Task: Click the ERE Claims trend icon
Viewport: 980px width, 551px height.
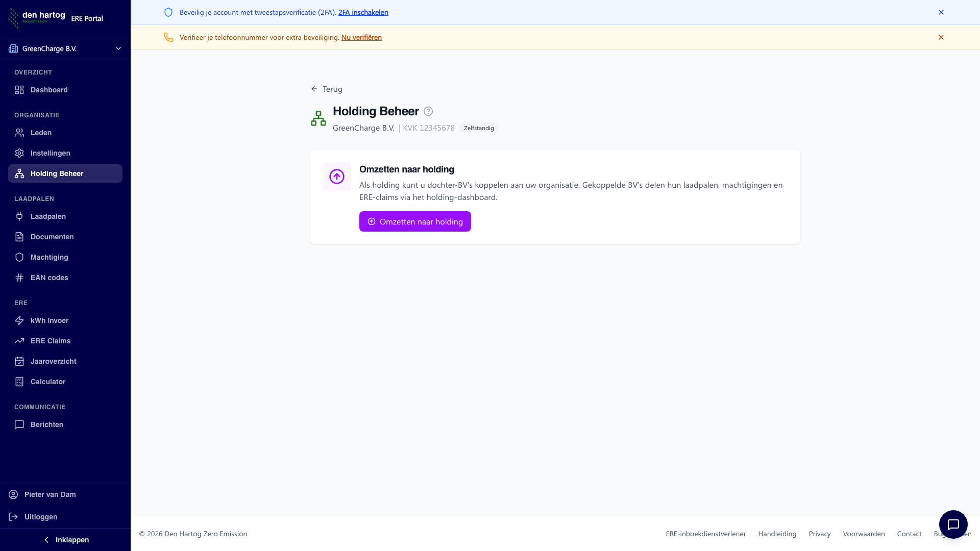Action: pos(19,341)
